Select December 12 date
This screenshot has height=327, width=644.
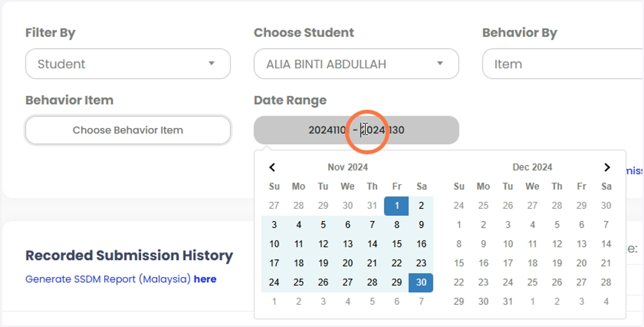[x=557, y=244]
